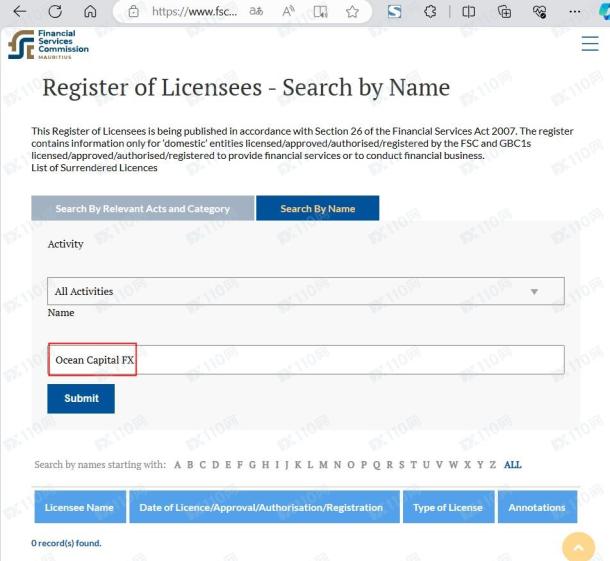The height and width of the screenshot is (561, 610).
Task: Click the Licensee Name column header
Action: pos(80,507)
